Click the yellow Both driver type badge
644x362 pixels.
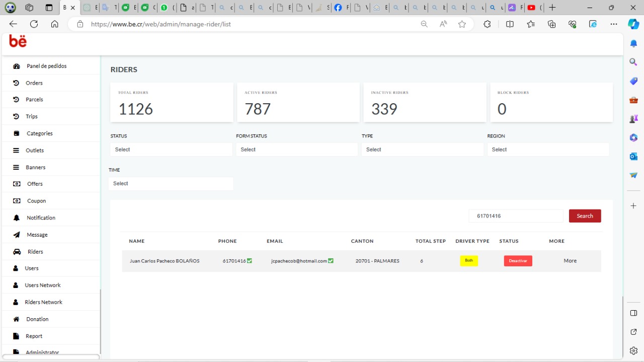pos(469,261)
